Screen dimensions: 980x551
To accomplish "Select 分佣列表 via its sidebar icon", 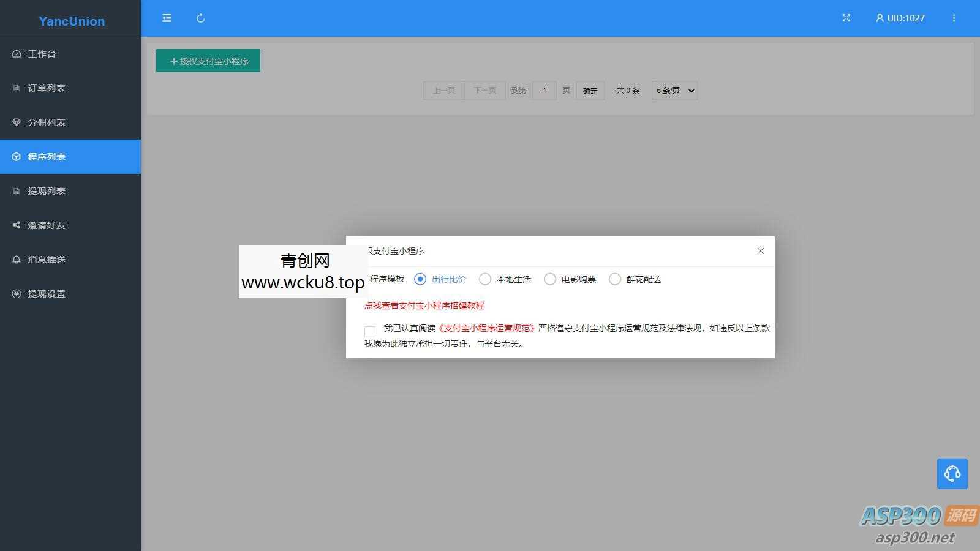I will (x=16, y=122).
